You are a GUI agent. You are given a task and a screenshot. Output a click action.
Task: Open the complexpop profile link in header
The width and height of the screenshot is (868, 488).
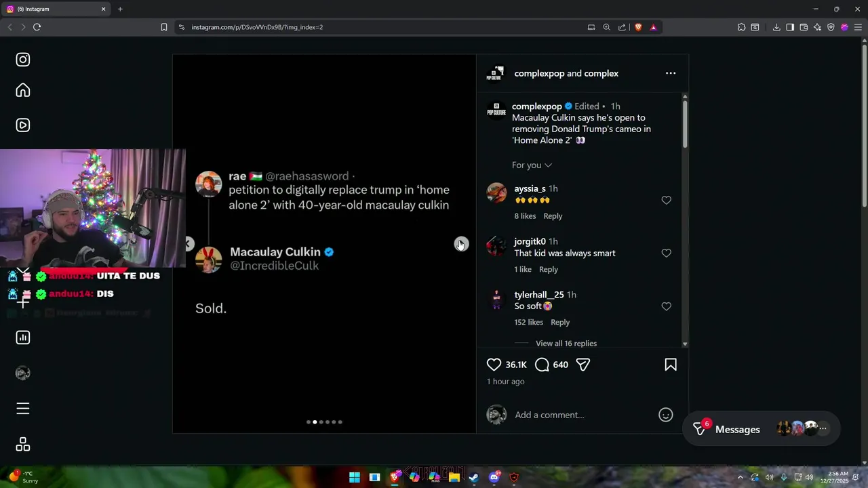coord(539,73)
